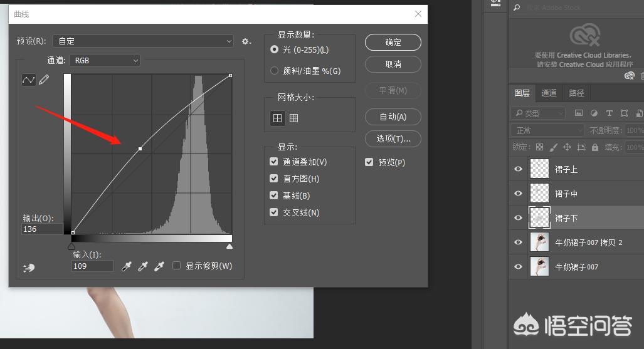This screenshot has width=644, height=349.
Task: Filter layers by adjustment layer icon
Action: (x=594, y=113)
